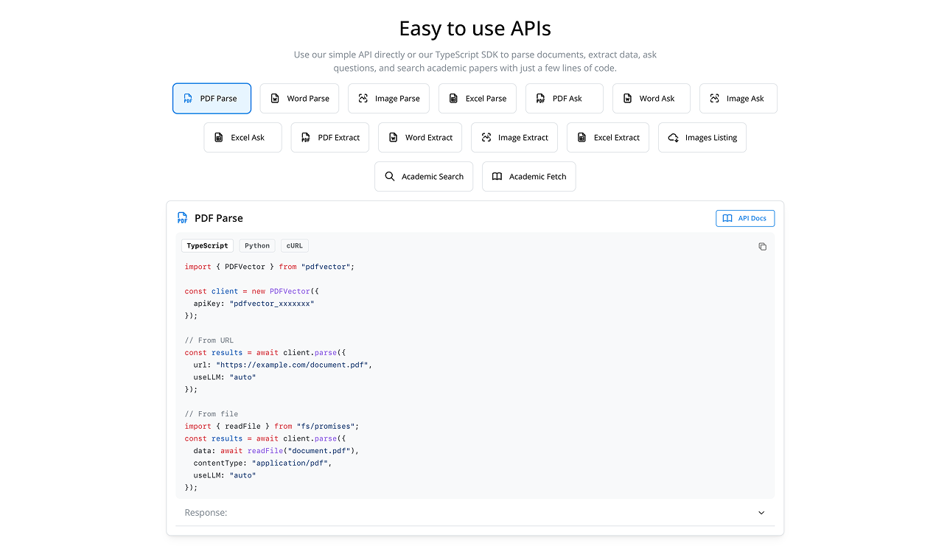Show the Image Ask example

(x=738, y=99)
